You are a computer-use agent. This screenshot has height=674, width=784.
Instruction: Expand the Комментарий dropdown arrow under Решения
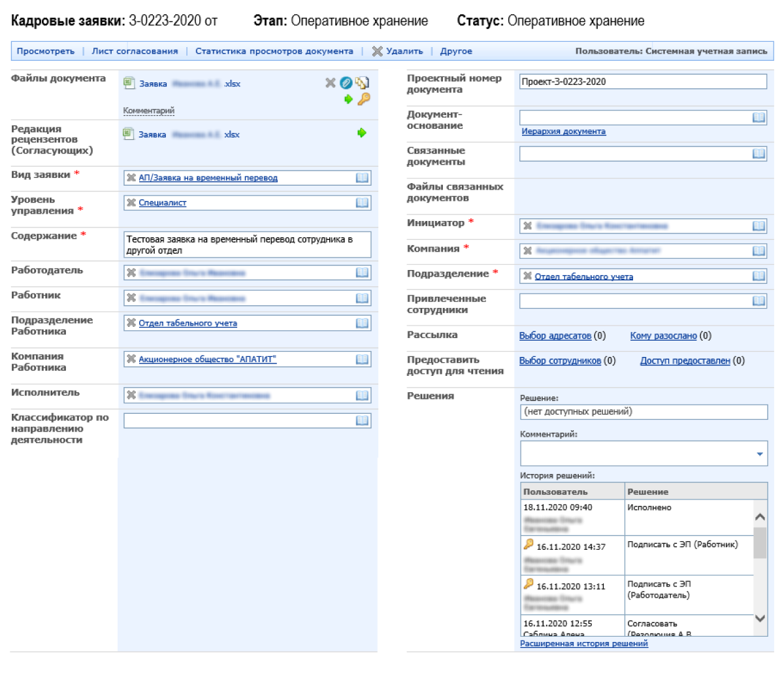(x=759, y=454)
